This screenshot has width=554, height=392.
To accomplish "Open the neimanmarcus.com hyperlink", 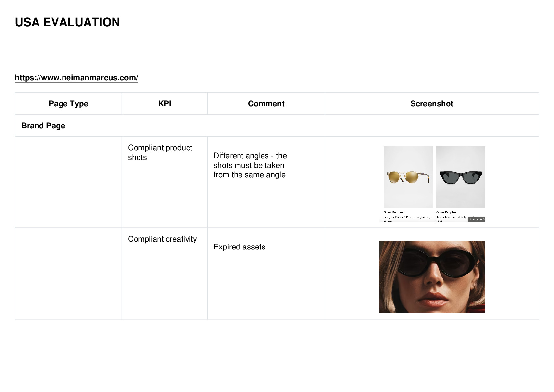I will click(76, 78).
